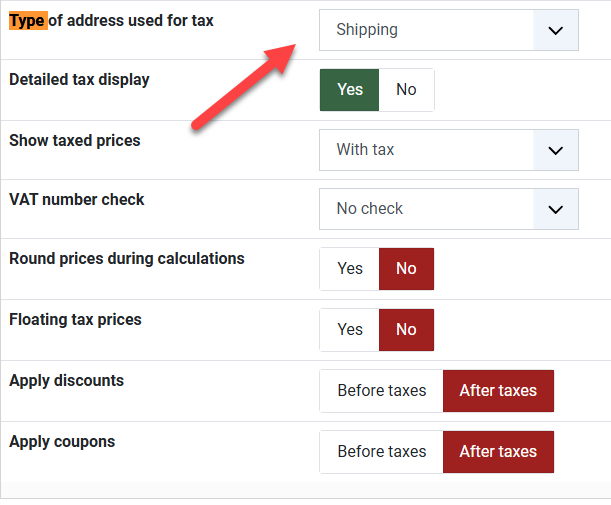Viewport: 611px width, 505px height.
Task: Click the chevron on the Shipping dropdown
Action: pyautogui.click(x=556, y=30)
